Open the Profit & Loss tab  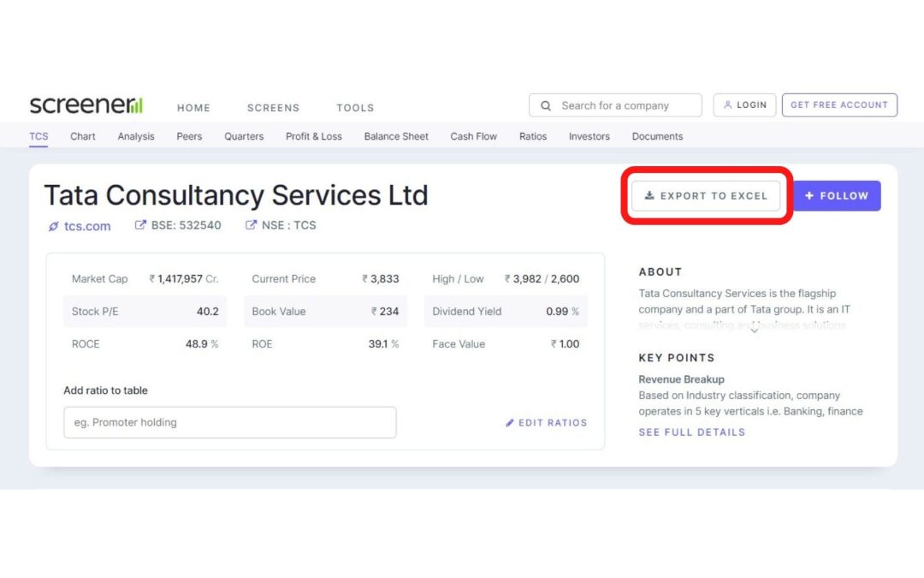[314, 136]
